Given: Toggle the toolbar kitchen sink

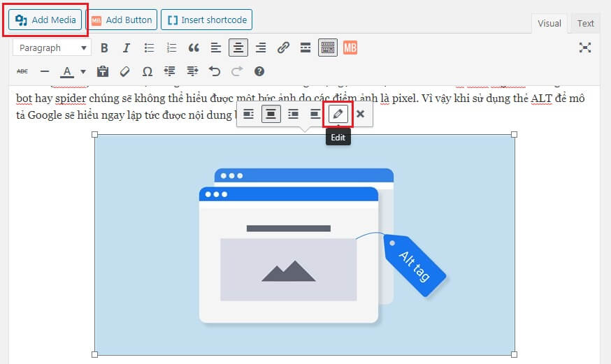Looking at the screenshot, I should point(328,48).
